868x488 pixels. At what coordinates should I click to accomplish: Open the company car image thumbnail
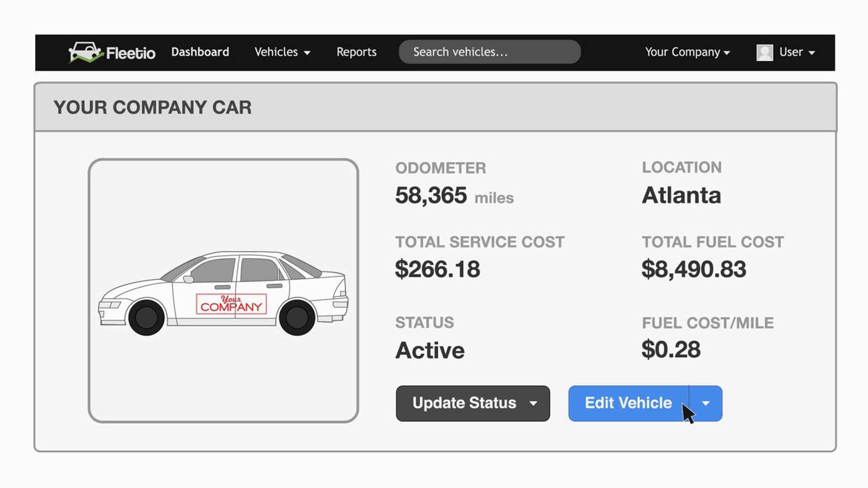pos(223,291)
